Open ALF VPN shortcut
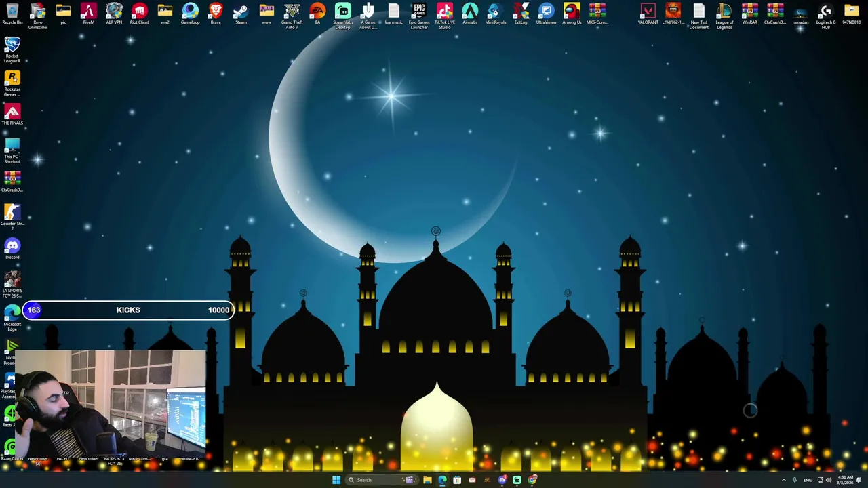Viewport: 868px width, 488px height. (114, 14)
